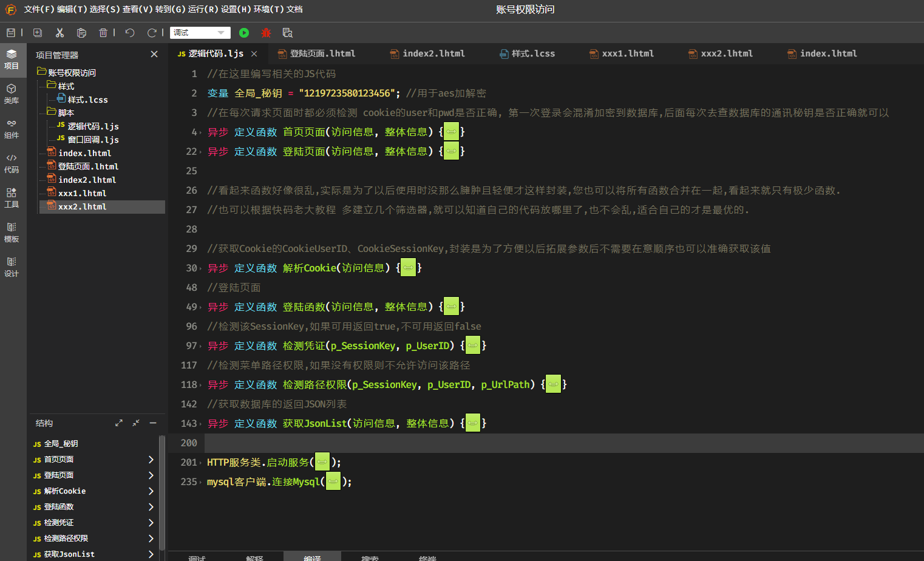Image resolution: width=924 pixels, height=561 pixels.
Task: Click the redo arrow icon
Action: (x=152, y=33)
